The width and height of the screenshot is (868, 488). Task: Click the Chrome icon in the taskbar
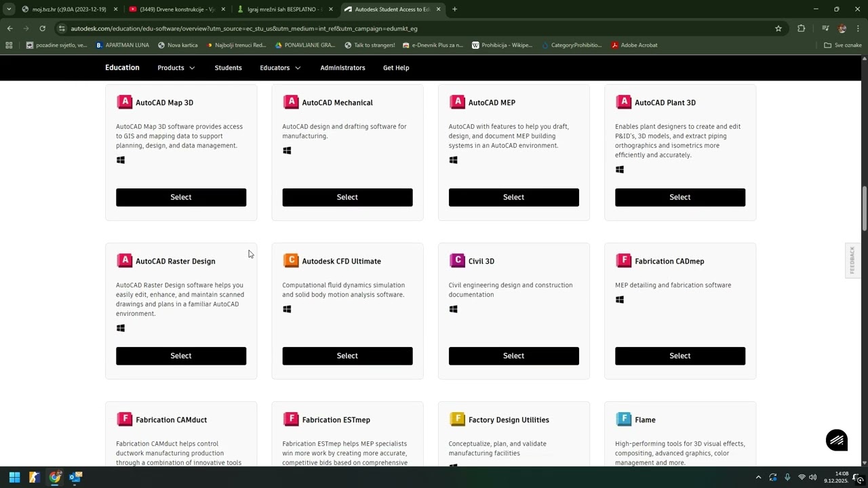coord(55,477)
